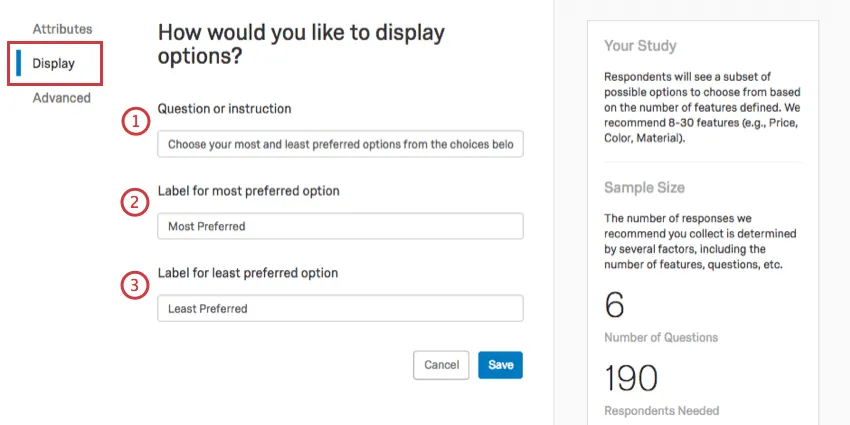Click the number 6 questions count
This screenshot has width=850, height=425.
click(615, 304)
